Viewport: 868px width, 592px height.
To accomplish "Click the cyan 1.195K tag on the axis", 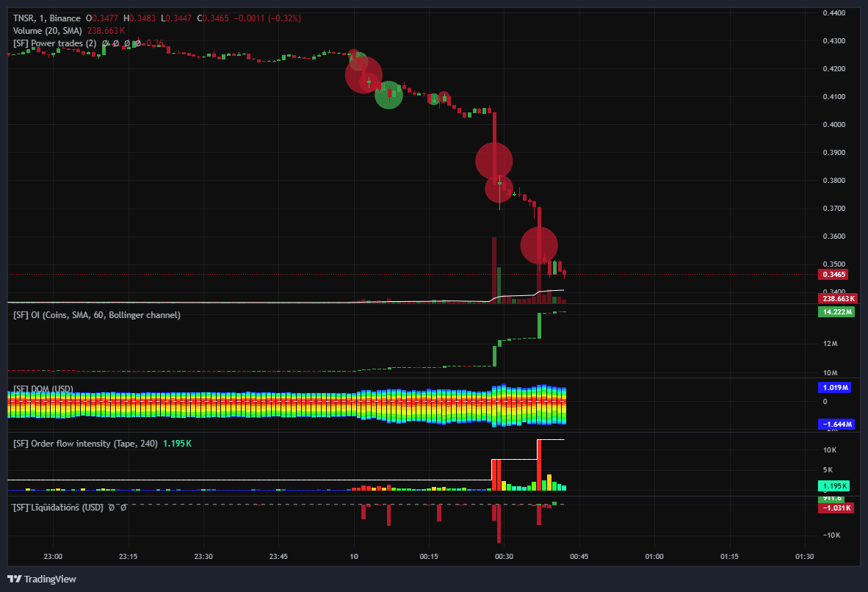I will coord(833,485).
